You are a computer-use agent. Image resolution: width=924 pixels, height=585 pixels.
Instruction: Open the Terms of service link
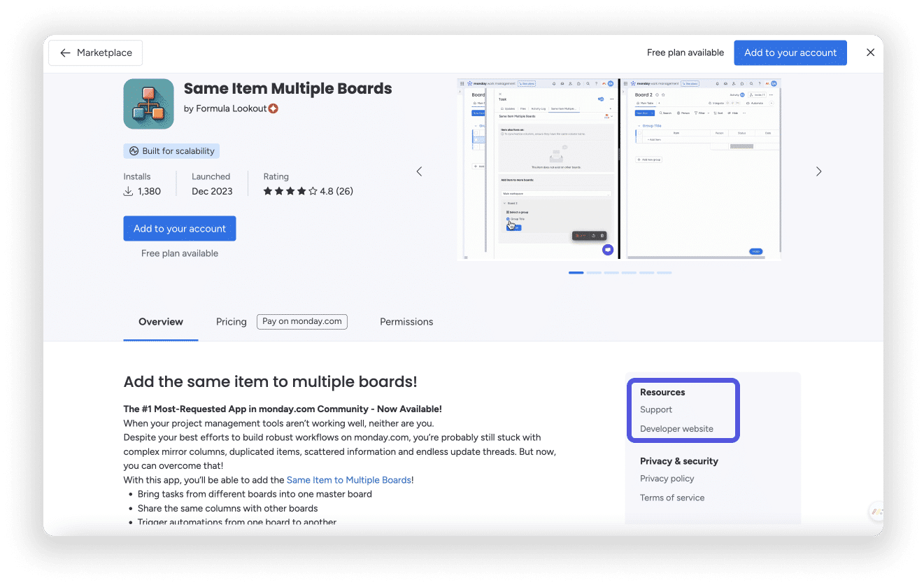point(672,498)
